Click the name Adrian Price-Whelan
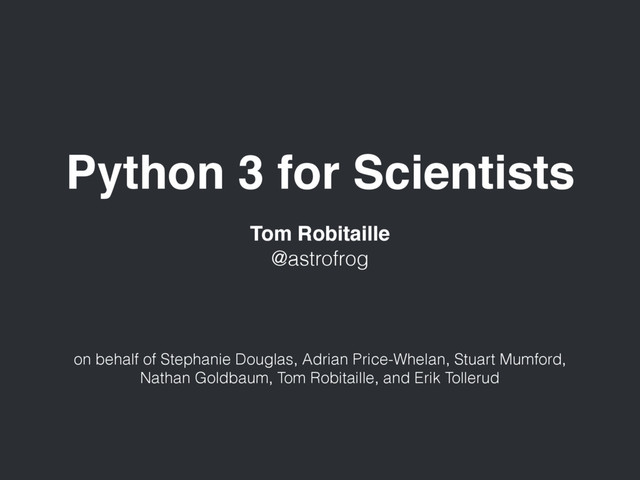Viewport: 640px width, 480px height. click(x=373, y=360)
